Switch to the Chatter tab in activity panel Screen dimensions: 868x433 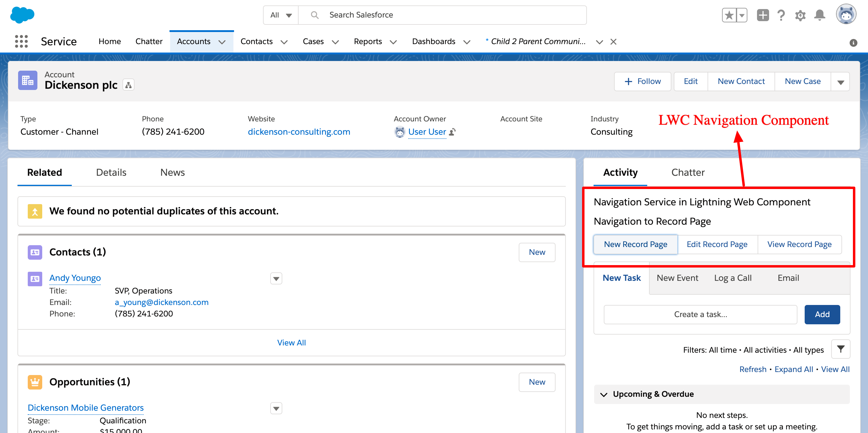pyautogui.click(x=688, y=172)
